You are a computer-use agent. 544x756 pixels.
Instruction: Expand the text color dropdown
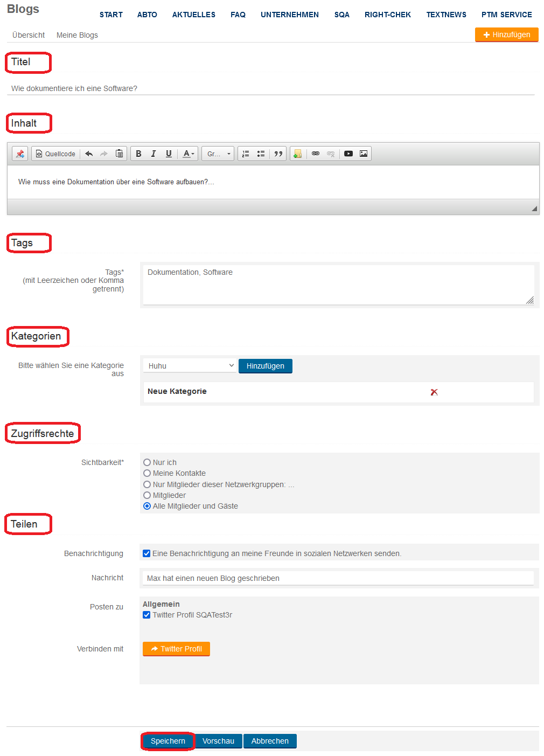[x=188, y=154]
